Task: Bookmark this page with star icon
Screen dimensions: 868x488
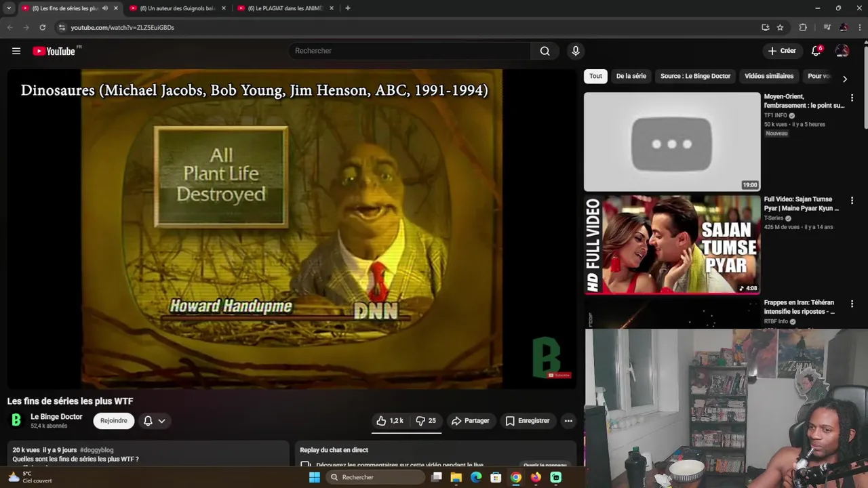Action: pos(780,27)
